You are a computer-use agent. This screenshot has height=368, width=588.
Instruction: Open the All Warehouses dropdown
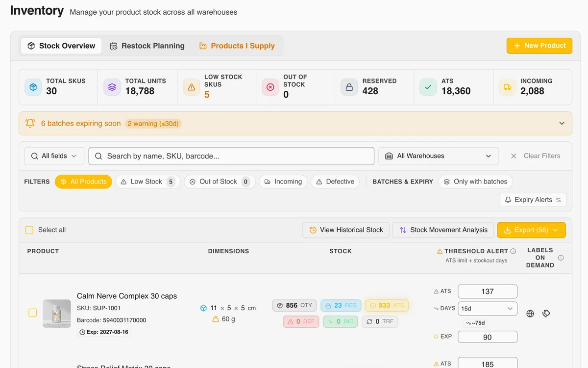[439, 156]
